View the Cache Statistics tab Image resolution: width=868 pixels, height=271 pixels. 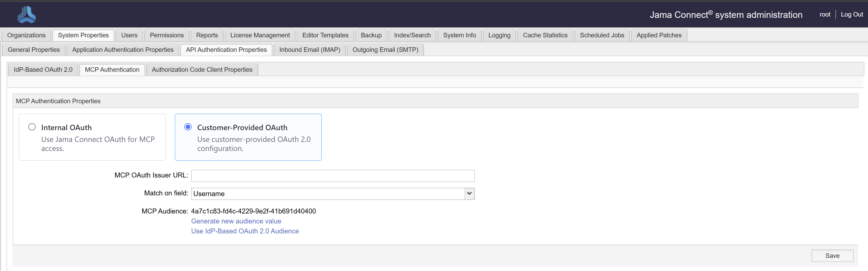545,36
